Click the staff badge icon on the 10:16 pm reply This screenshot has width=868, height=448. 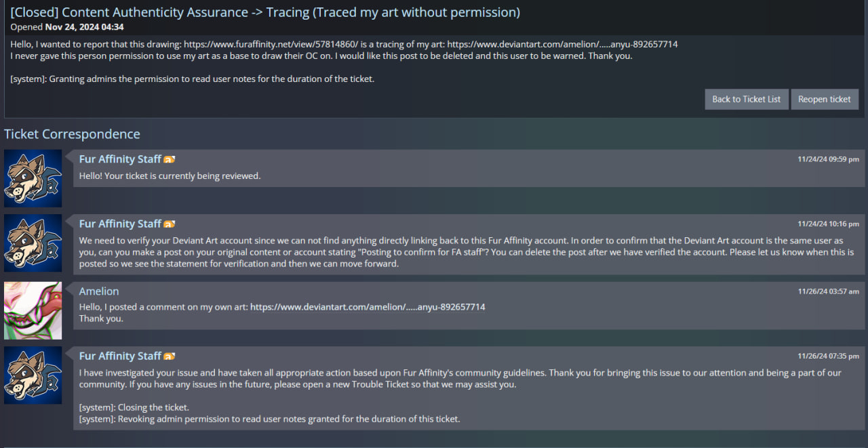tap(170, 224)
